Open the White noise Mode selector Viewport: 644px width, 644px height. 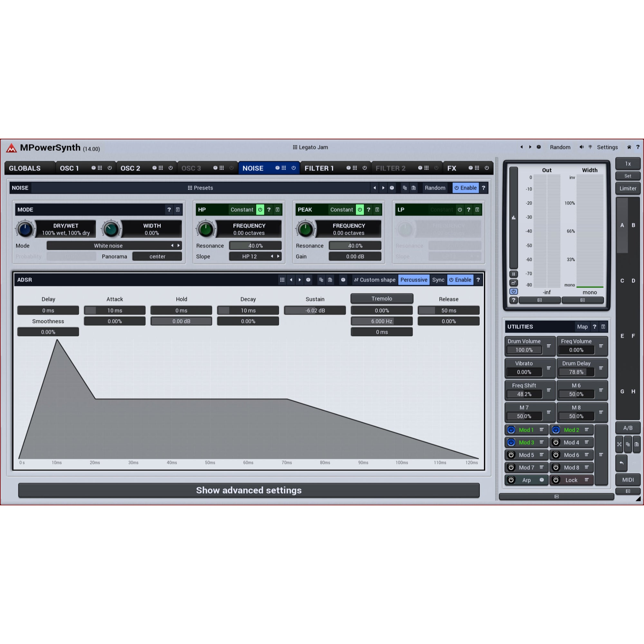tap(114, 246)
